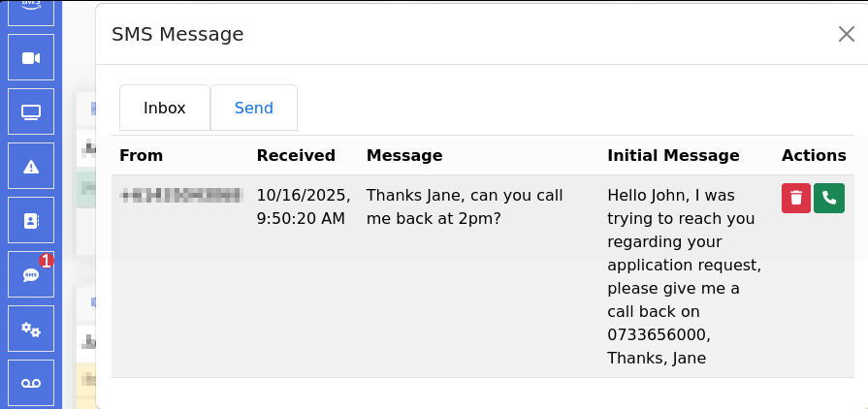Click the From column header

pyautogui.click(x=142, y=155)
